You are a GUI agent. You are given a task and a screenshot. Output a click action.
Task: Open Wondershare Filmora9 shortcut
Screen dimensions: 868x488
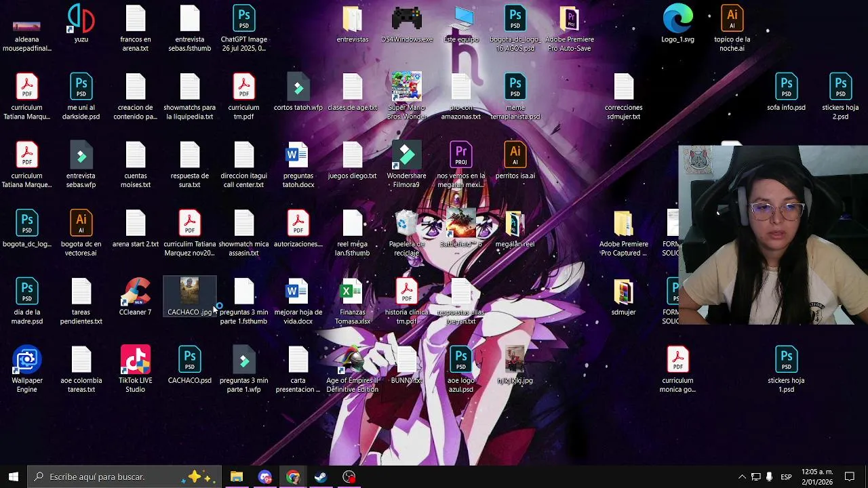tap(406, 164)
